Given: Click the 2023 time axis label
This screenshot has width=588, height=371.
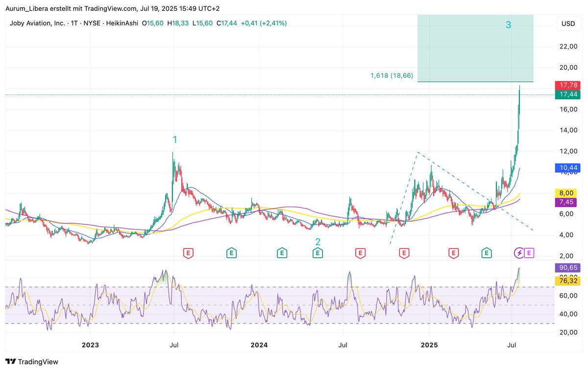Looking at the screenshot, I should [90, 345].
